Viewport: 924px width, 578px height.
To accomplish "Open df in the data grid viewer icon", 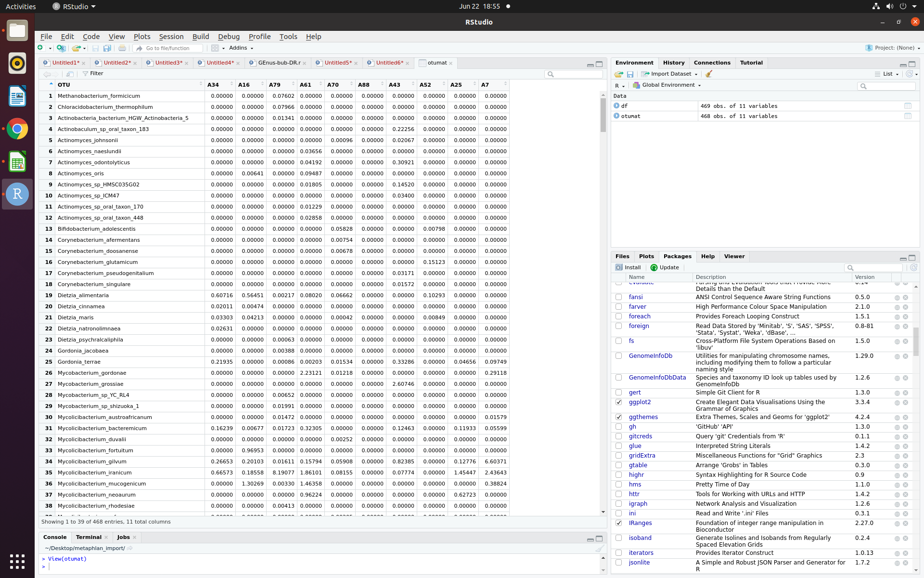I will tap(908, 105).
